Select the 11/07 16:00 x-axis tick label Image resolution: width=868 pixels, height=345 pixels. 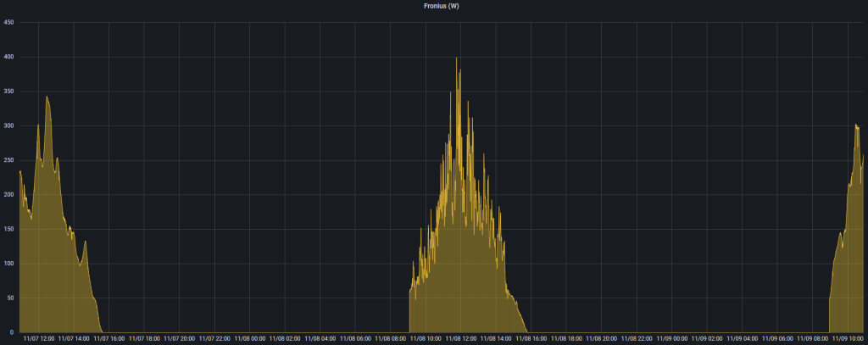pos(109,338)
